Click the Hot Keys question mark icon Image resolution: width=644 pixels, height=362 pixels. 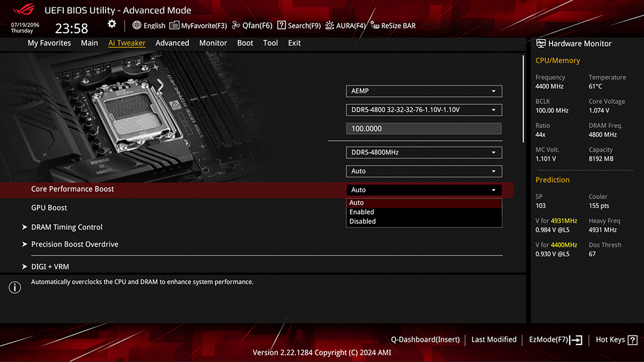[633, 340]
